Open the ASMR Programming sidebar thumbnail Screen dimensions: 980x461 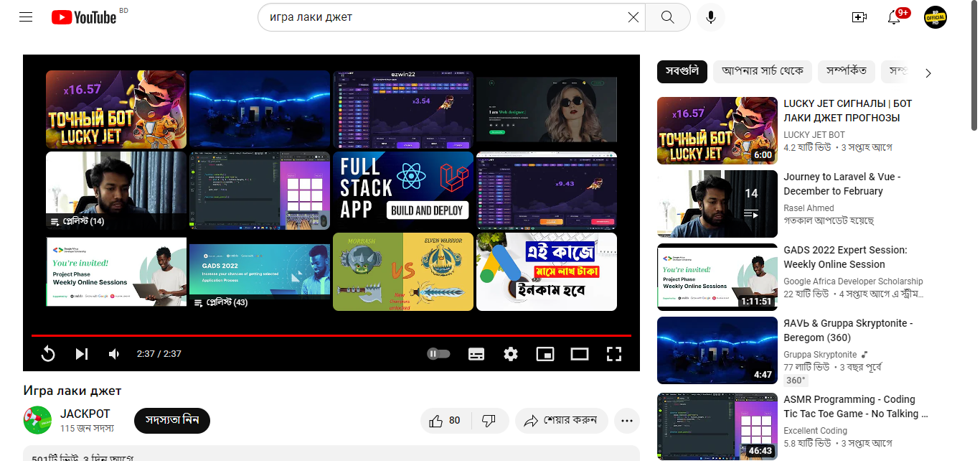(x=717, y=427)
